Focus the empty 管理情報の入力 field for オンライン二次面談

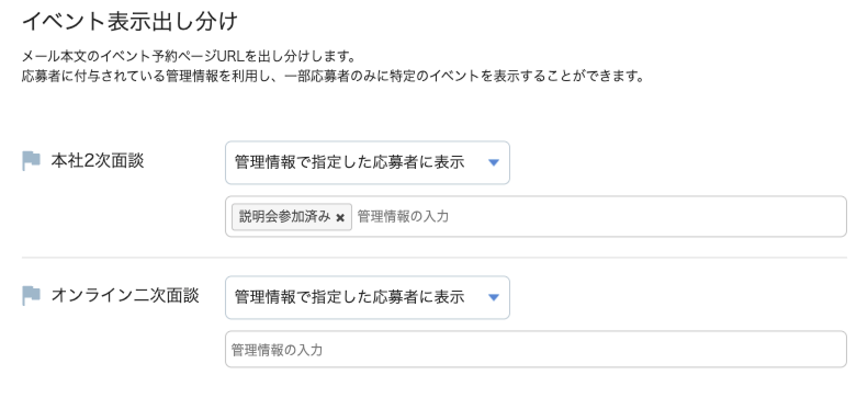pyautogui.click(x=536, y=349)
